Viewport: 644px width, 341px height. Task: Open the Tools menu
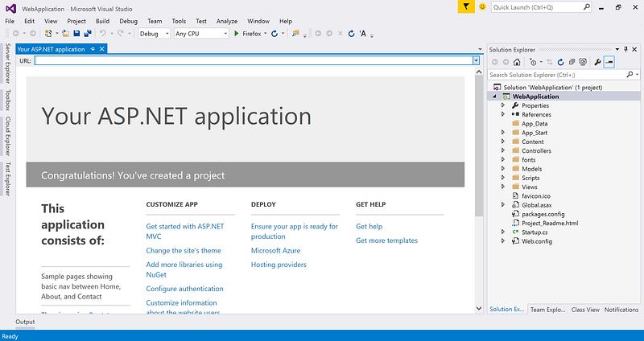[179, 21]
